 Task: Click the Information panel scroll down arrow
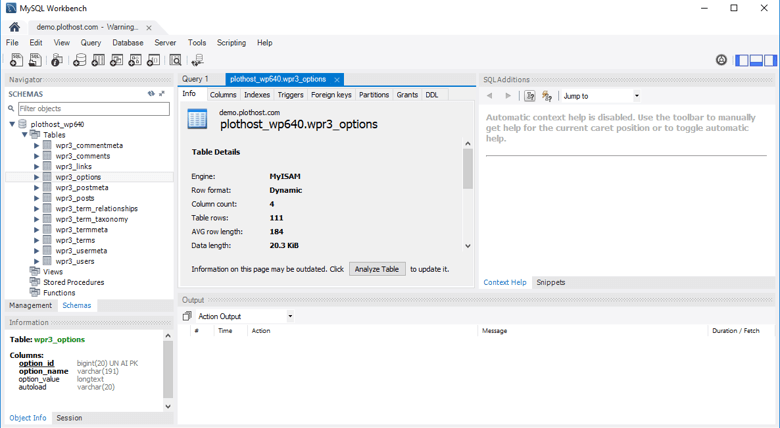[x=168, y=407]
